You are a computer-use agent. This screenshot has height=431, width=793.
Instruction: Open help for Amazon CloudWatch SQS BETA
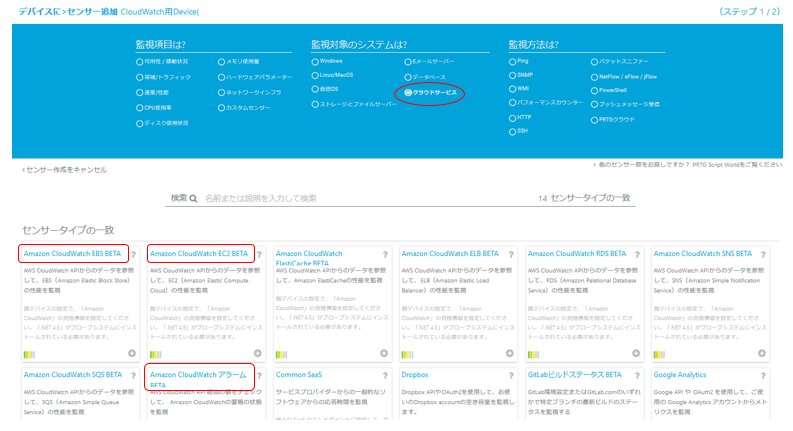pyautogui.click(x=134, y=376)
